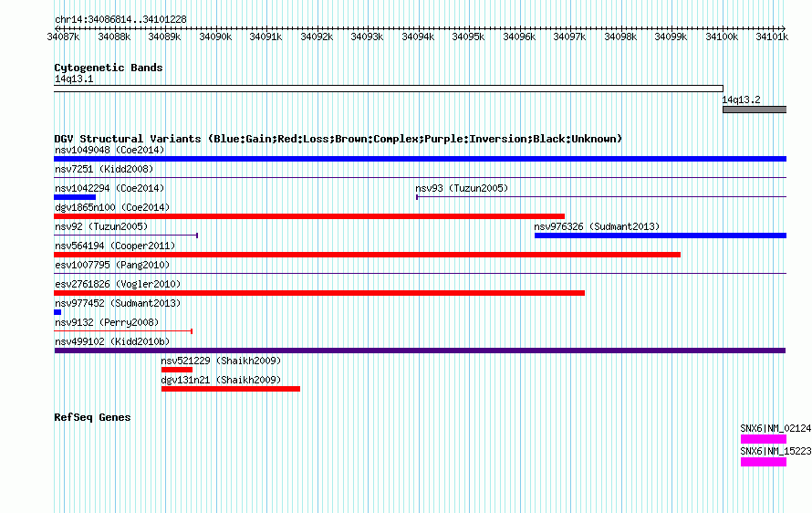Click the esv2761826 (Vogler2010) label
Screen dimensions: 812x513
coord(118,284)
